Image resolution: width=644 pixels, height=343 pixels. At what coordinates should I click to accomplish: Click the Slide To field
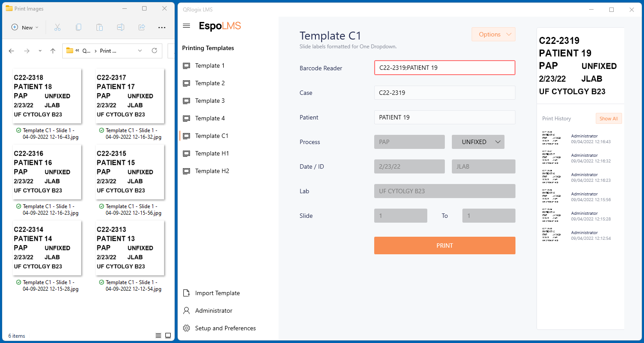point(489,216)
